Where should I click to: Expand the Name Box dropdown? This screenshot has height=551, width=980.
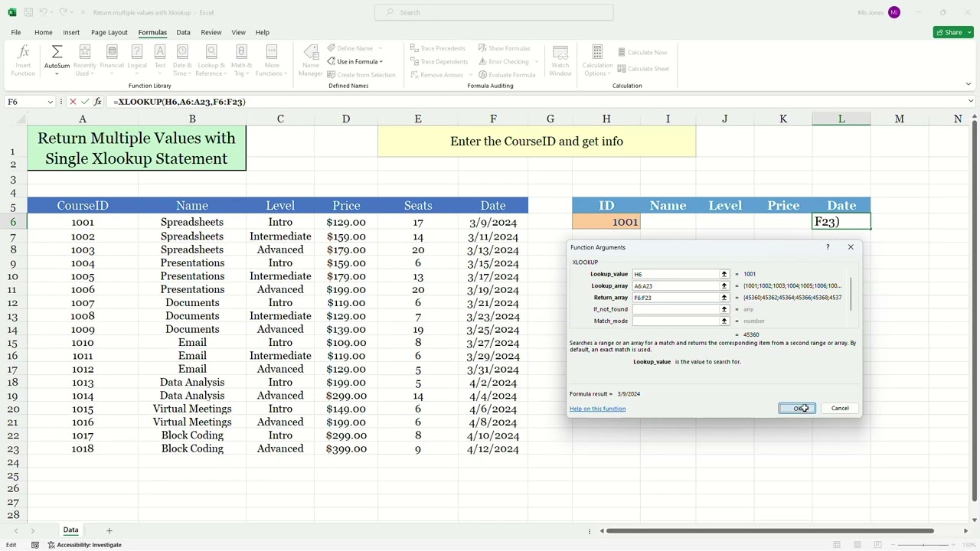pyautogui.click(x=51, y=102)
